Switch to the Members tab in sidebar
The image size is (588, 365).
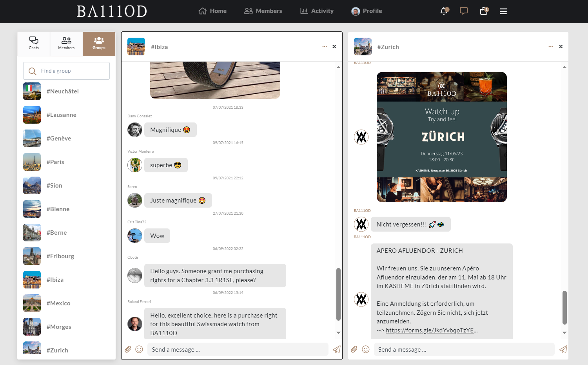click(x=66, y=43)
